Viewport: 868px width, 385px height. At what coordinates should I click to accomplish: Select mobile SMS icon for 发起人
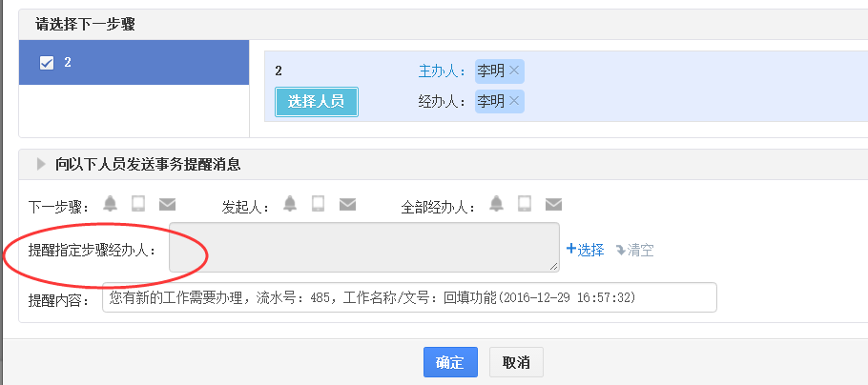tap(319, 203)
